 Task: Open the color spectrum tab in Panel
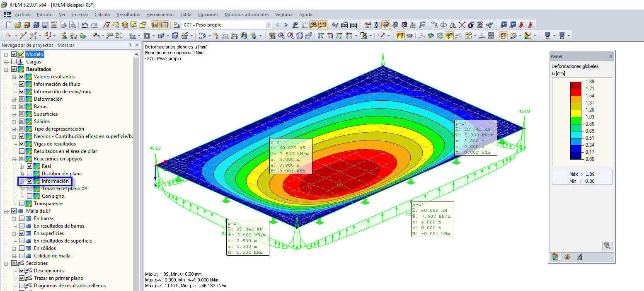point(555,257)
